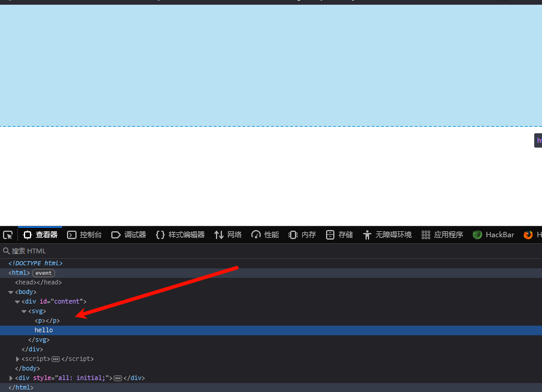Select the </div> closing tag under svg

click(x=32, y=350)
